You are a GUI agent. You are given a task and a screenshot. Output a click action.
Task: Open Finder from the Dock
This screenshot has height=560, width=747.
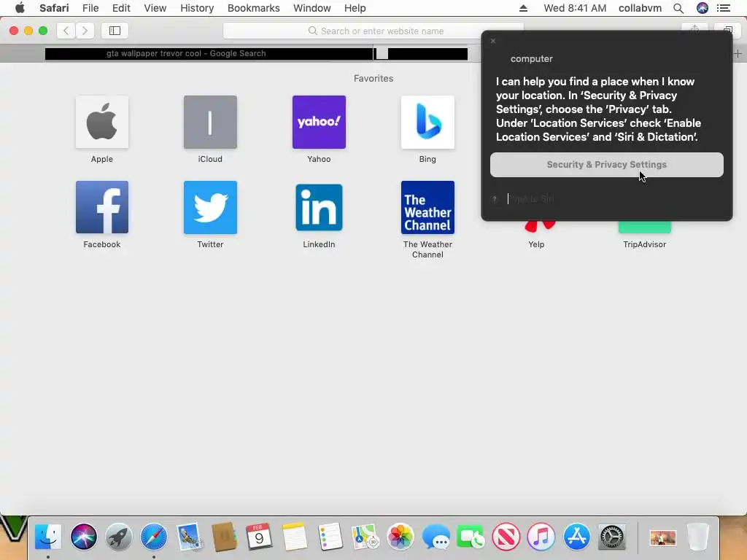[x=48, y=536]
